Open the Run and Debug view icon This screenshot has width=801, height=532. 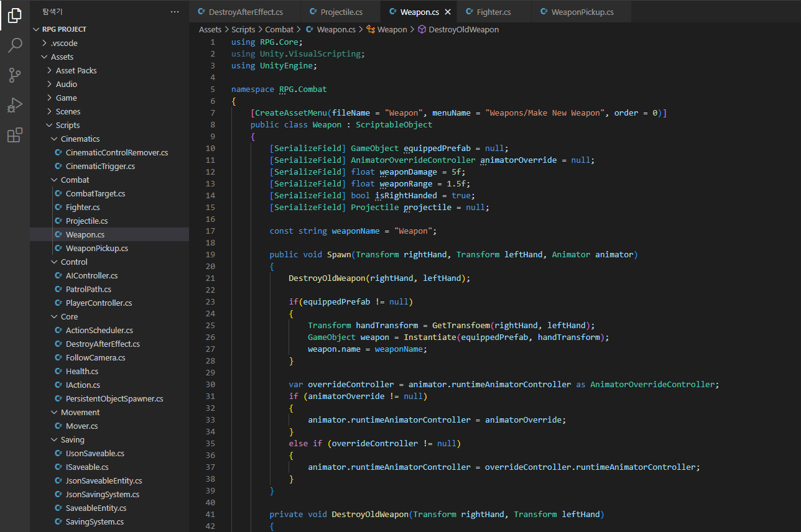pos(15,105)
